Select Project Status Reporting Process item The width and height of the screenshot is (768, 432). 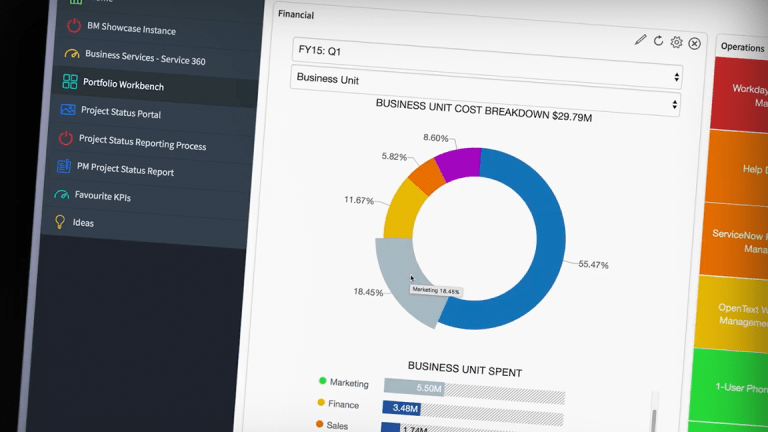pyautogui.click(x=142, y=142)
